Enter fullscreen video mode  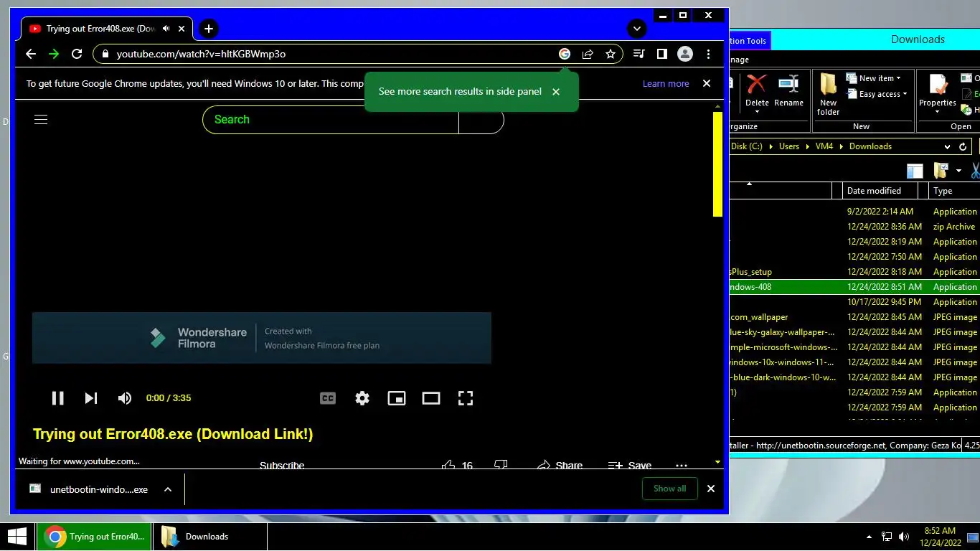pyautogui.click(x=466, y=398)
